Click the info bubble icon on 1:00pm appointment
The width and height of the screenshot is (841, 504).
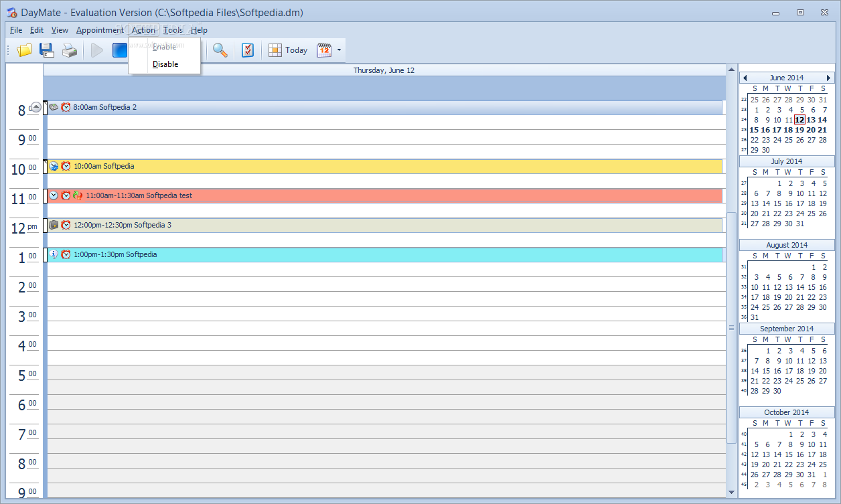pyautogui.click(x=54, y=254)
